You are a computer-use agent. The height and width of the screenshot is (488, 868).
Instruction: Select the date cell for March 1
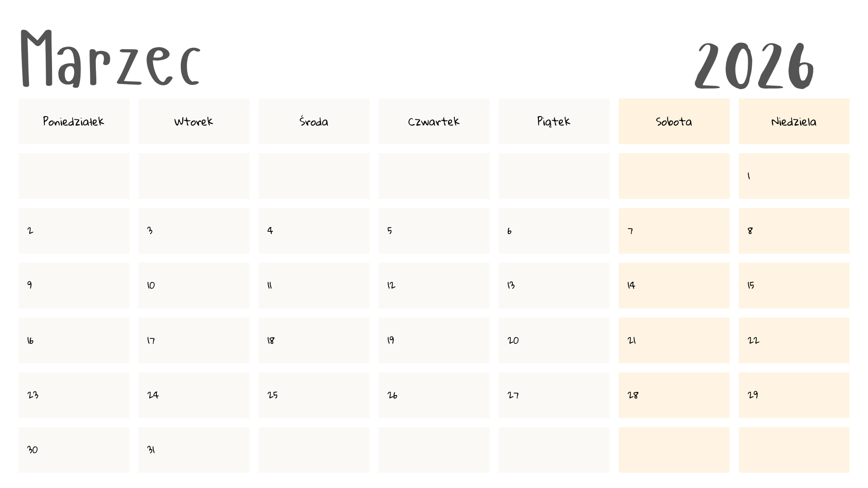tap(794, 176)
